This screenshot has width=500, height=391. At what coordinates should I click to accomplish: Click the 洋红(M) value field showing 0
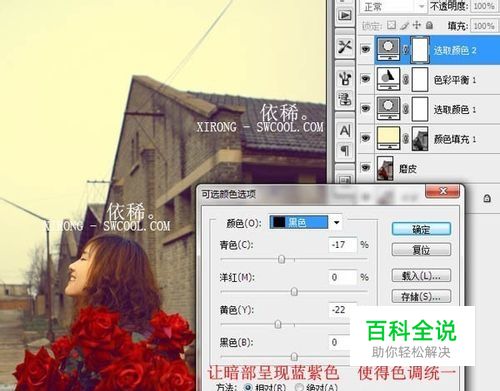coord(343,277)
